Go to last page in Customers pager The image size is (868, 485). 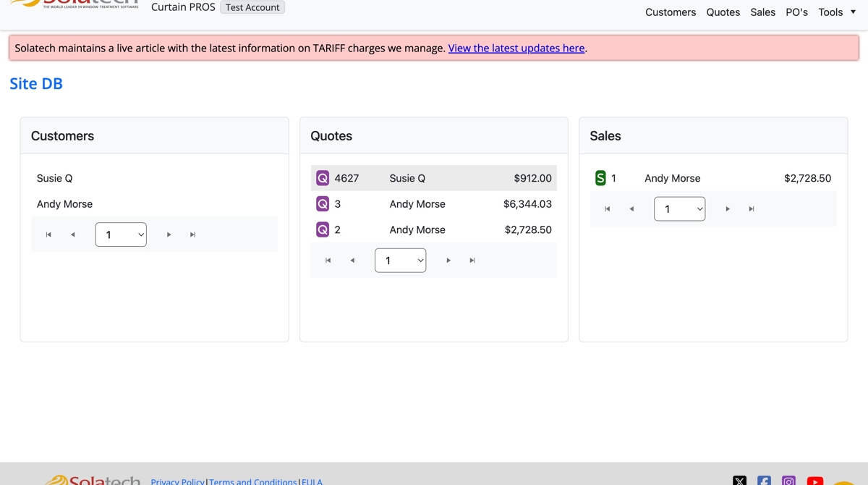click(192, 235)
